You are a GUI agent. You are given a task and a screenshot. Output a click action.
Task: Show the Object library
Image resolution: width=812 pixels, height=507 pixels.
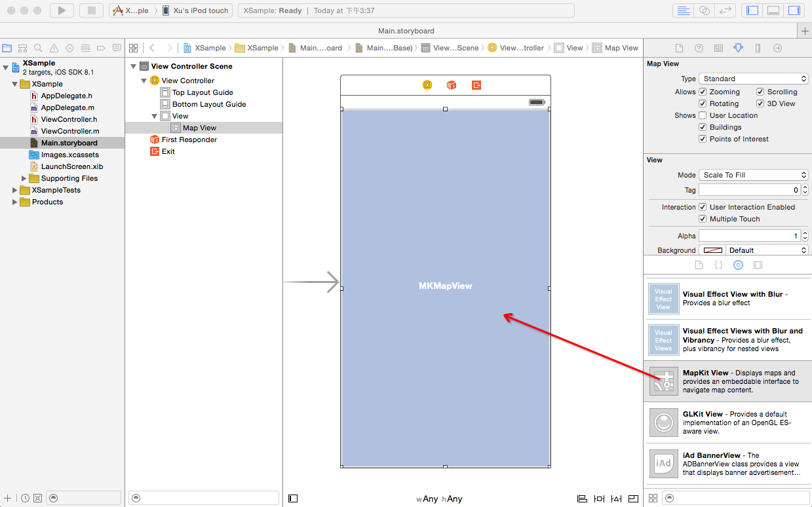[738, 265]
